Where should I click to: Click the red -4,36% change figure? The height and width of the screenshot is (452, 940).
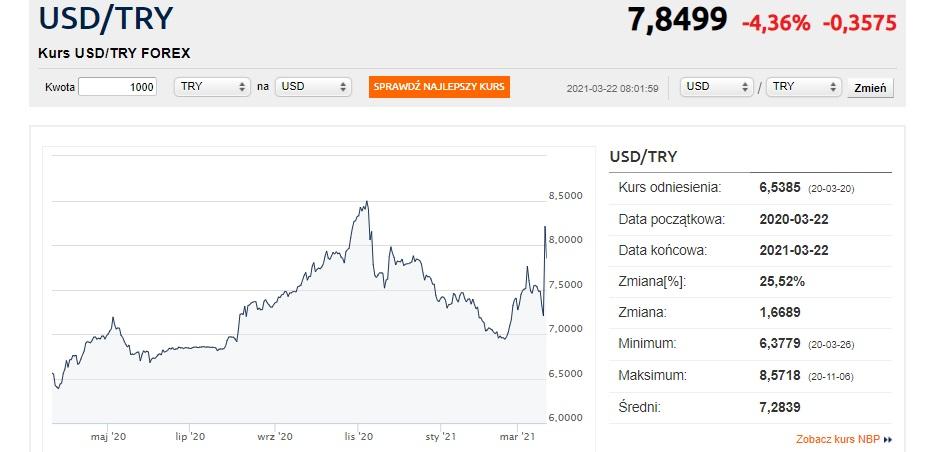(775, 23)
